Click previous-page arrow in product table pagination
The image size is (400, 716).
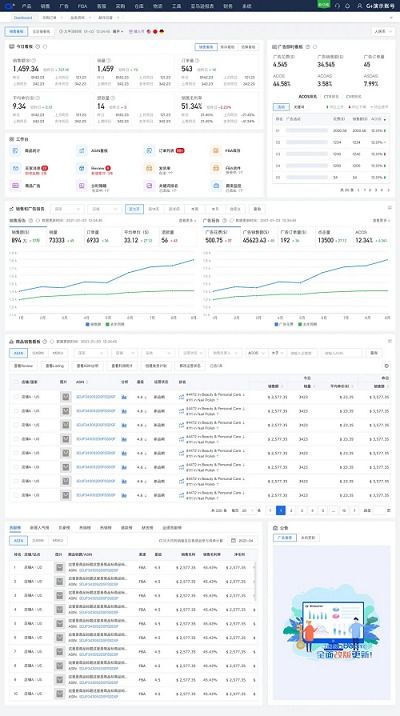click(x=270, y=510)
